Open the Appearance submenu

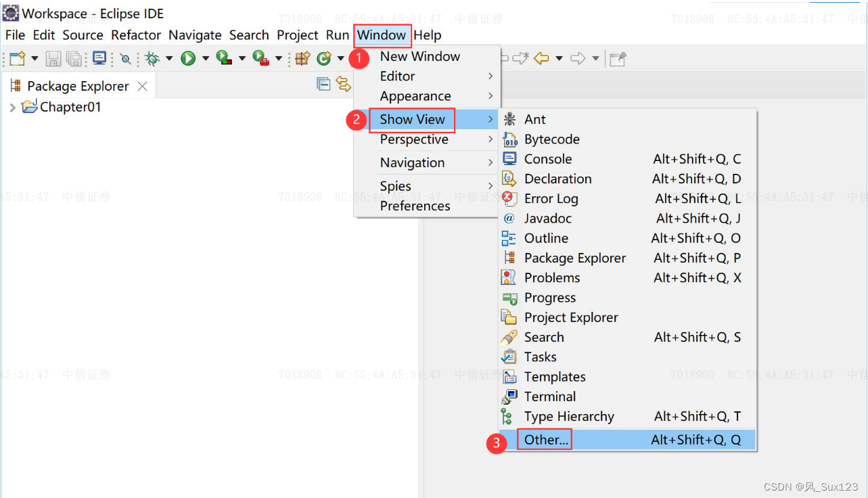[427, 96]
